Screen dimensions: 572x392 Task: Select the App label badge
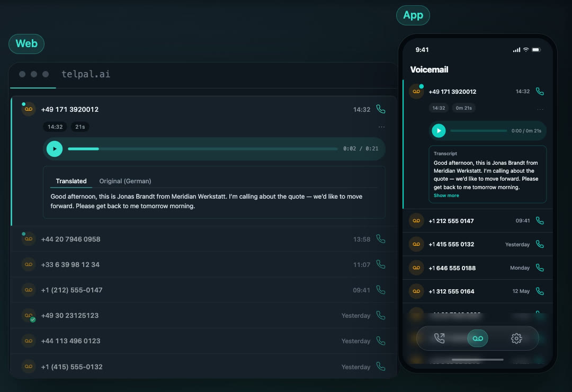tap(413, 15)
